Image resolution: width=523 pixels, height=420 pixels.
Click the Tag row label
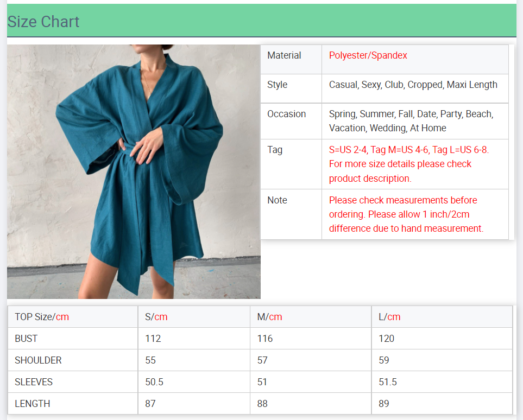275,150
